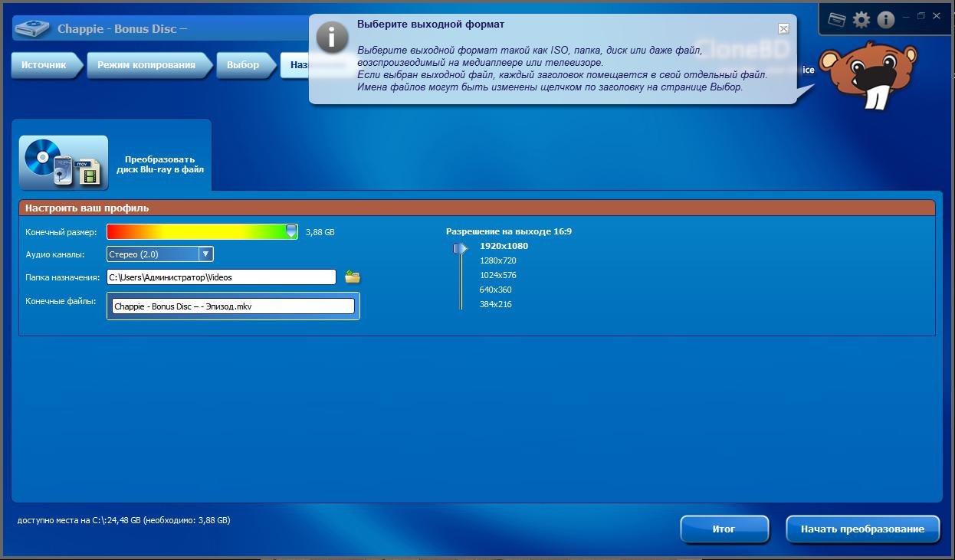
Task: Choose the 640x360 output resolution
Action: [x=495, y=290]
